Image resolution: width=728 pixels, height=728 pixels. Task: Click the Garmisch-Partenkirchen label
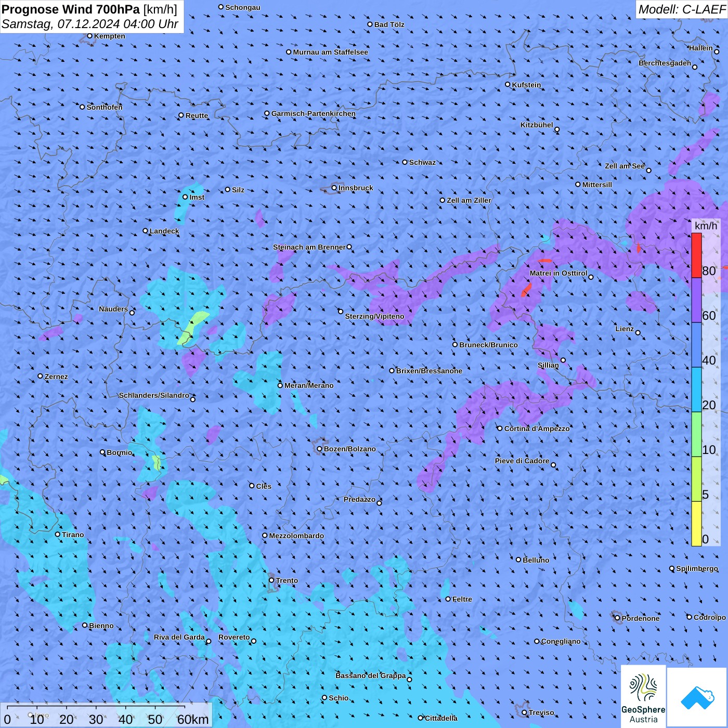pyautogui.click(x=314, y=113)
